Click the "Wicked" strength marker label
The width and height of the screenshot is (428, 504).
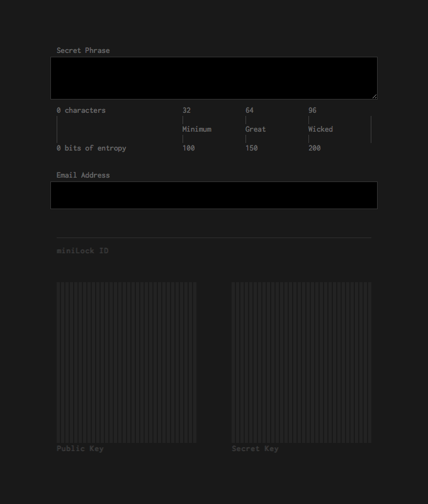point(320,129)
